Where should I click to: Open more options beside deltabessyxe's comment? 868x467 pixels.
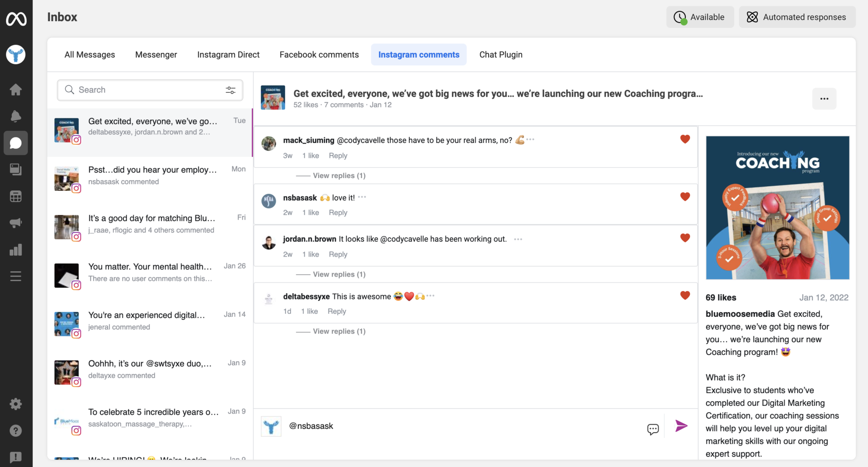point(431,296)
